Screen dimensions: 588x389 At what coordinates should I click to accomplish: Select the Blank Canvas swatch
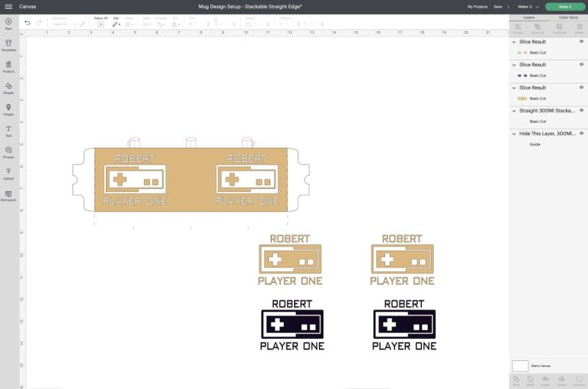(520, 365)
